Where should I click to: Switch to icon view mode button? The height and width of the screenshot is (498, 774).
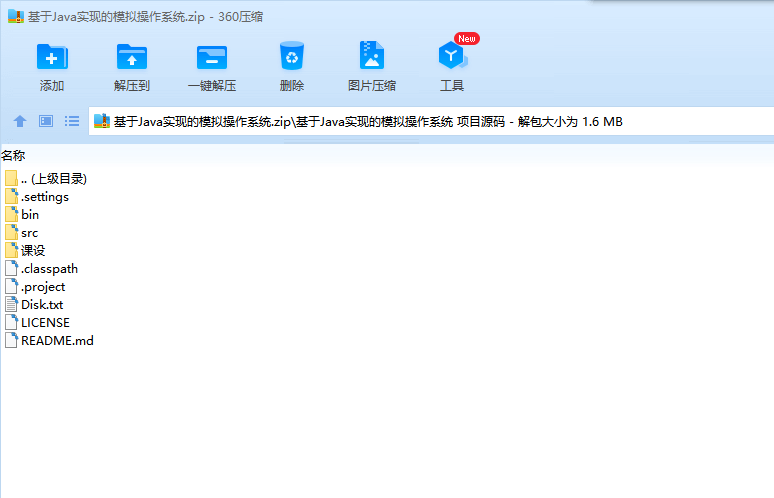coord(46,121)
